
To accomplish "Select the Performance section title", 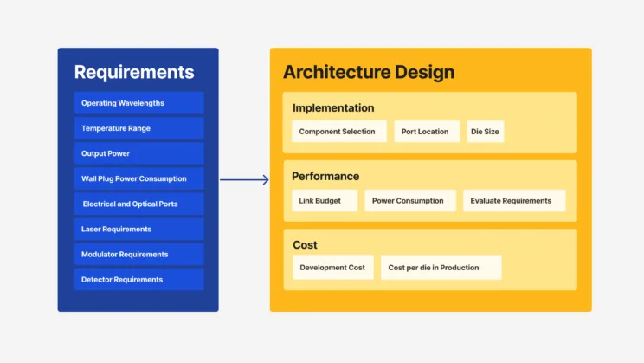I will tap(325, 176).
